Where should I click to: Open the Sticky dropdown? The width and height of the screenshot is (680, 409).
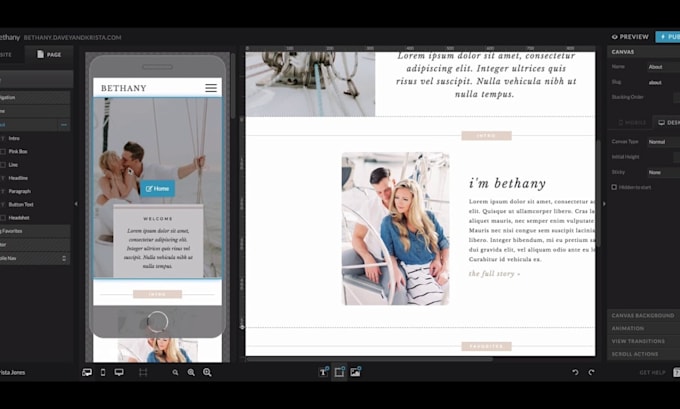[x=664, y=172]
